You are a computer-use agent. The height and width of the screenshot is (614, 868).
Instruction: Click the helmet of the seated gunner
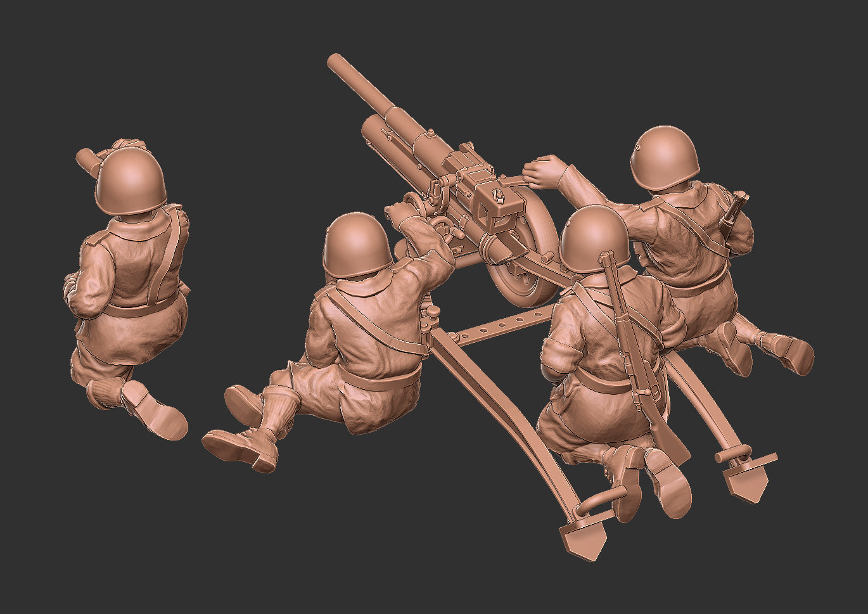(357, 245)
